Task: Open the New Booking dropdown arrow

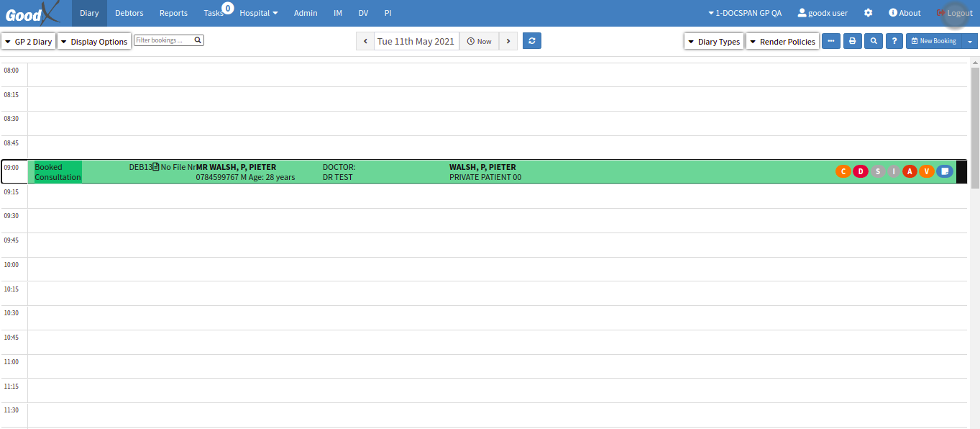Action: click(970, 41)
